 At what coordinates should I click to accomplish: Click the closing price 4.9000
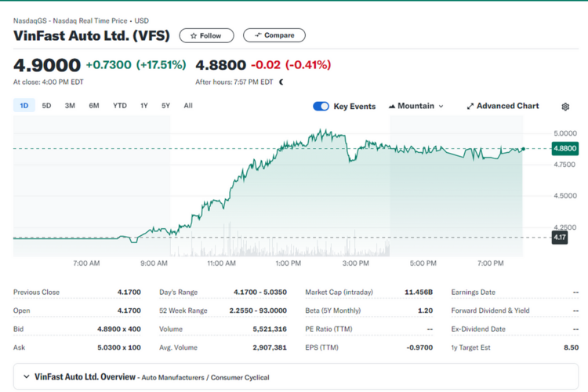47,65
